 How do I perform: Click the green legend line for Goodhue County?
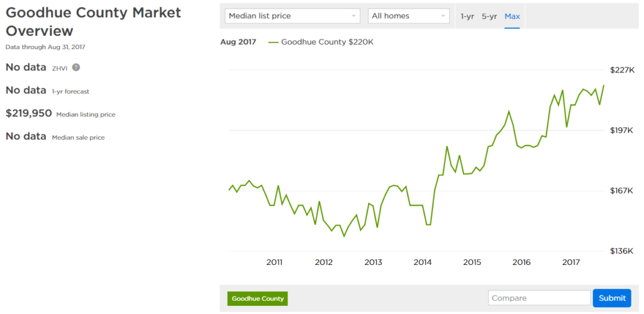pyautogui.click(x=273, y=42)
